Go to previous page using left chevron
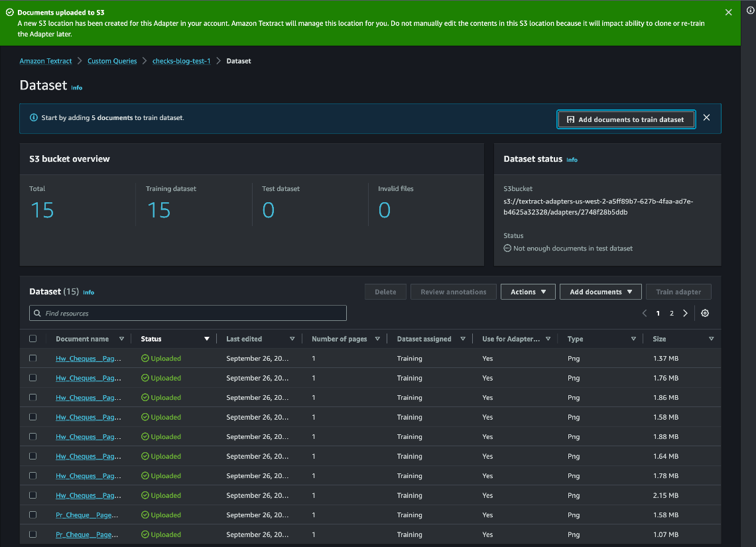 click(645, 314)
